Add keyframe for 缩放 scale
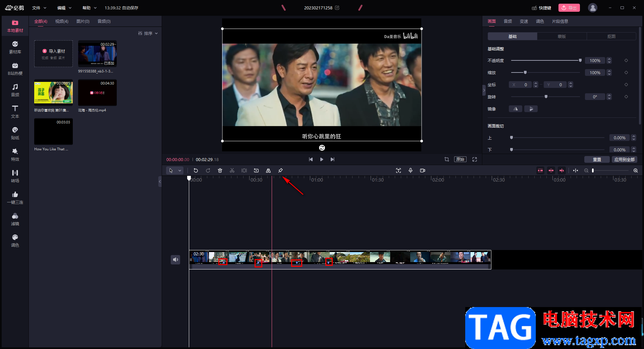This screenshot has height=349, width=644. 626,72
